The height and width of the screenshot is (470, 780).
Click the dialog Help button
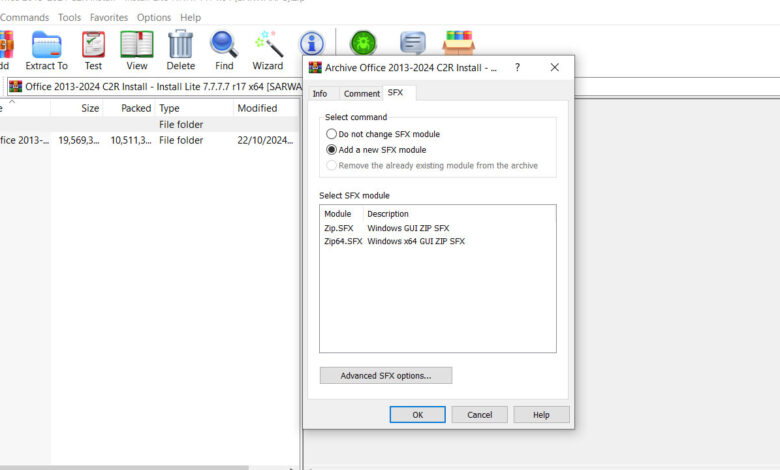pyautogui.click(x=541, y=415)
